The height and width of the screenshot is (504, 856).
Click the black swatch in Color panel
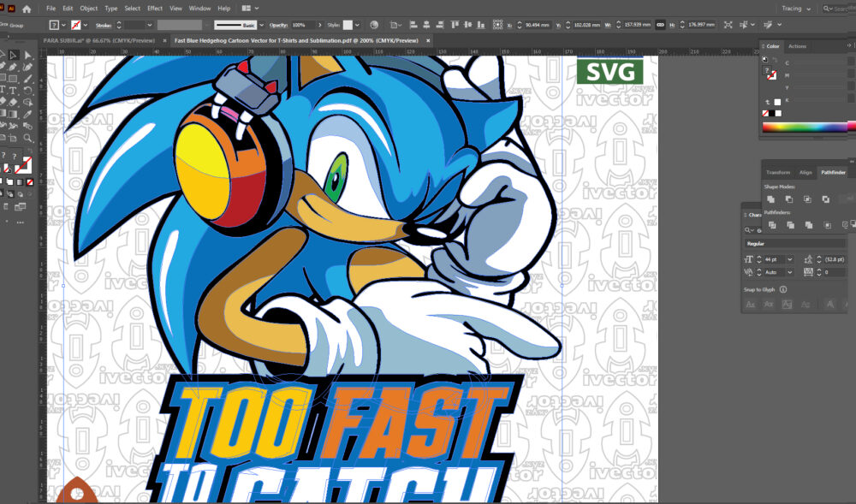point(771,114)
